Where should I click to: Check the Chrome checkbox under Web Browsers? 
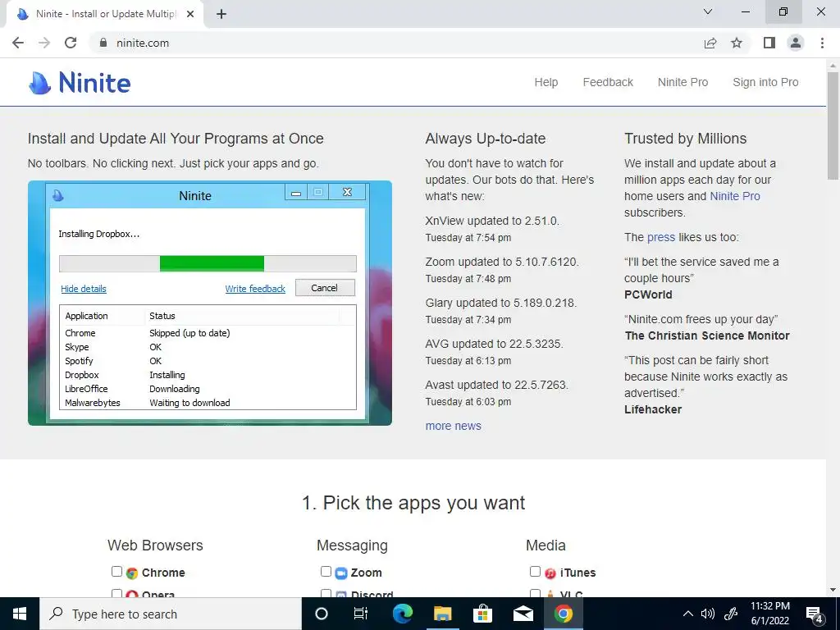pos(116,572)
